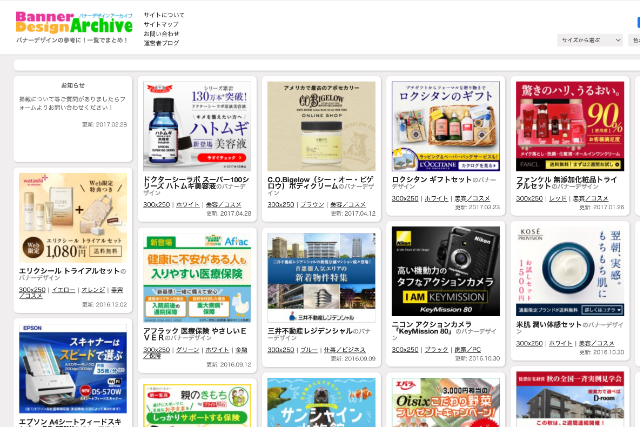
Task: Click the お知らせ notice heading
Action: pos(73,85)
